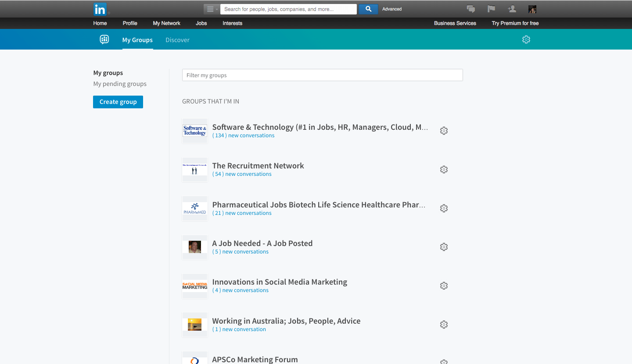View 5 new conversations link
Screen dimensions: 632x364
click(x=241, y=252)
